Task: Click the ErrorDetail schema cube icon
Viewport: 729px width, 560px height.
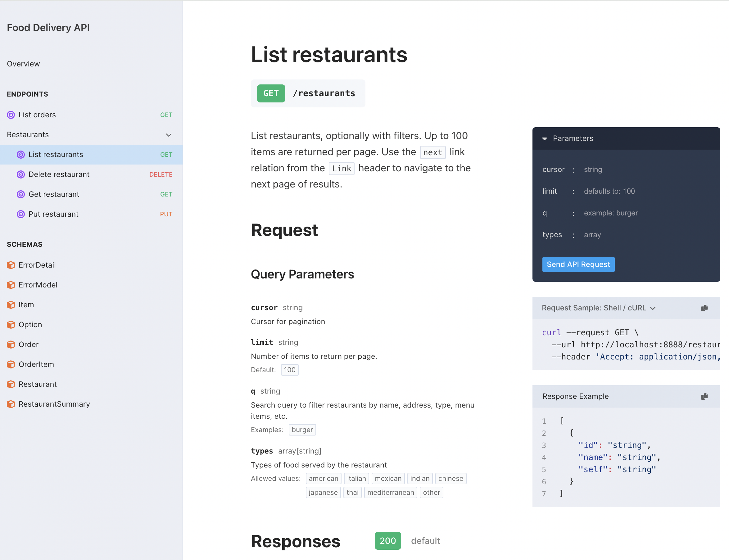Action: 11,265
